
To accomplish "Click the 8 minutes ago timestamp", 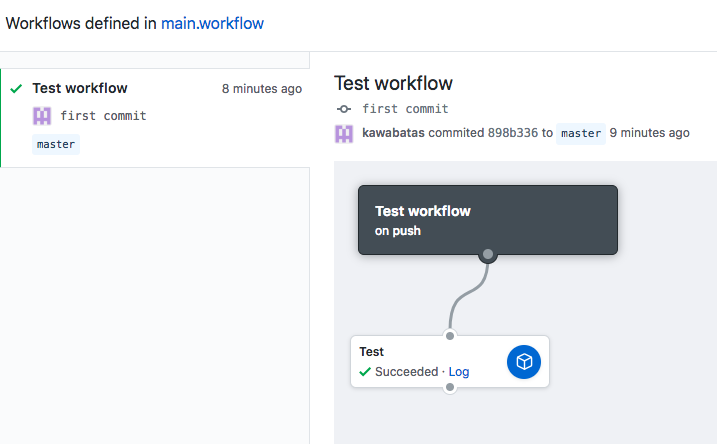I will click(x=262, y=89).
